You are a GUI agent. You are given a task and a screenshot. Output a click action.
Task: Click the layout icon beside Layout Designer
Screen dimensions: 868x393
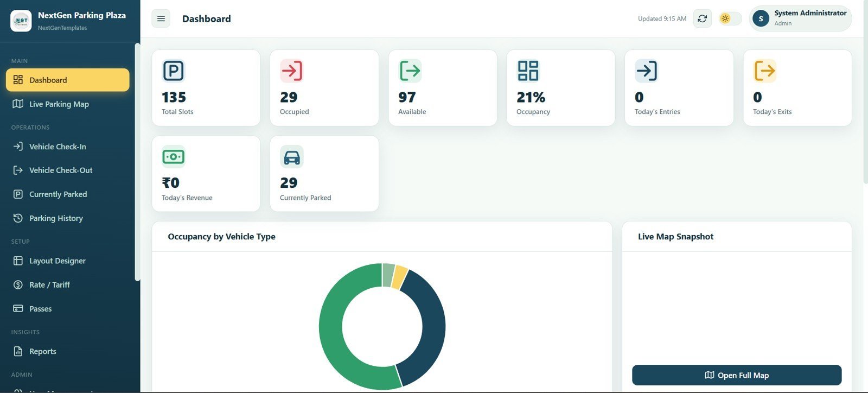(18, 261)
